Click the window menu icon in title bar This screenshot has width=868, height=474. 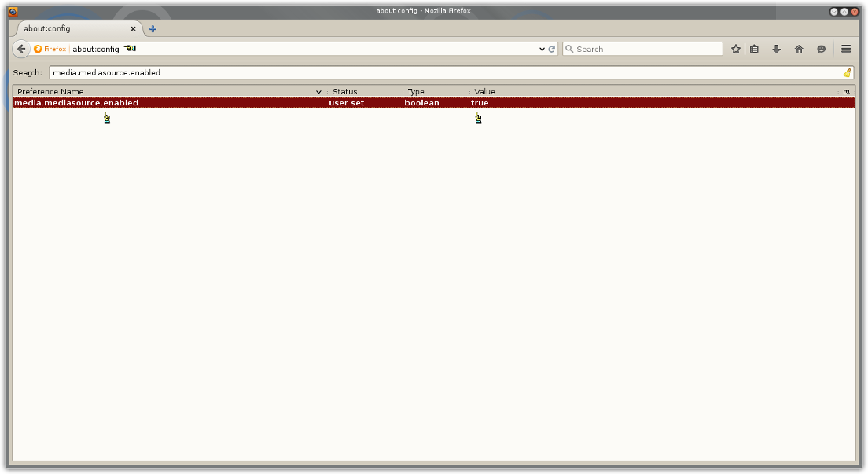point(13,11)
